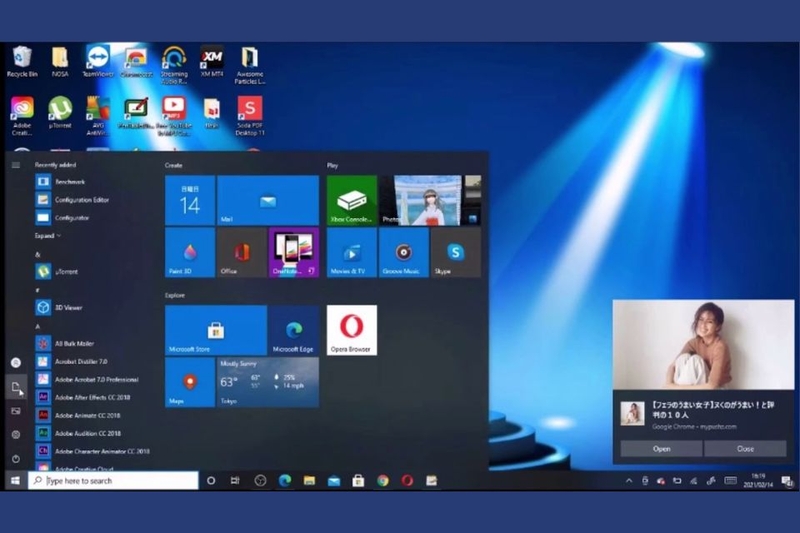Open the Power button in Start menu
The image size is (800, 533).
pos(16,459)
